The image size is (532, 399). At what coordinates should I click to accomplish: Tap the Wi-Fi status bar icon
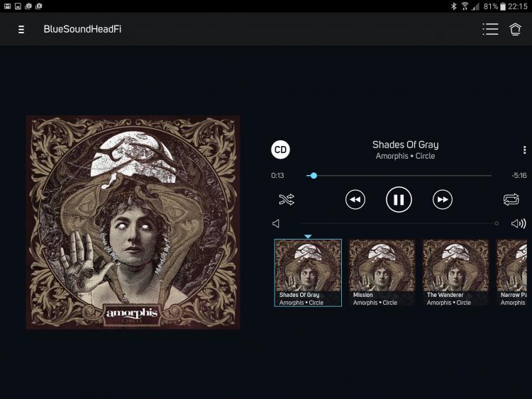point(465,6)
